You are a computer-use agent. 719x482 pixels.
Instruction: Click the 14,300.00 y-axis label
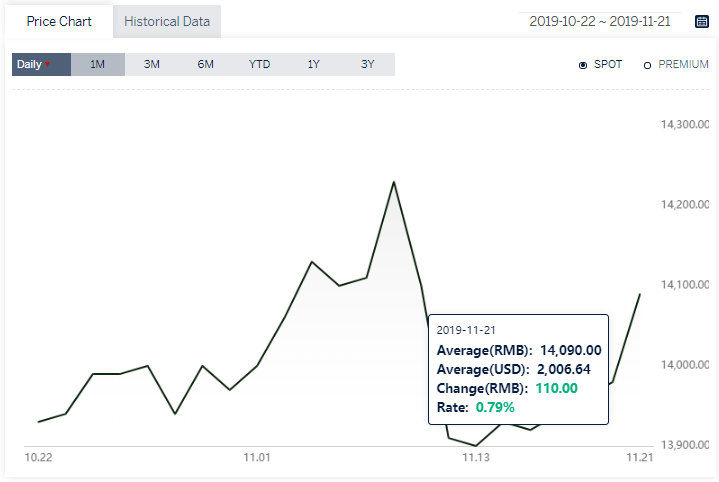click(685, 124)
